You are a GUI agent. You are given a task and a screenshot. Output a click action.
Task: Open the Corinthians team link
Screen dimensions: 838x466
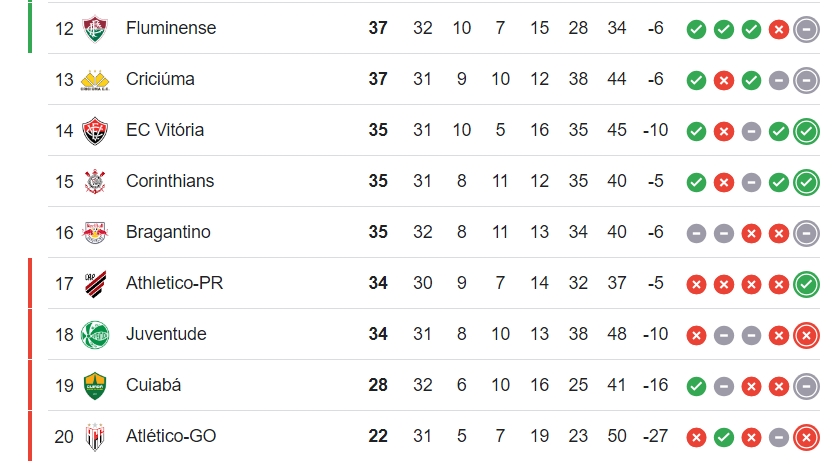tap(170, 181)
